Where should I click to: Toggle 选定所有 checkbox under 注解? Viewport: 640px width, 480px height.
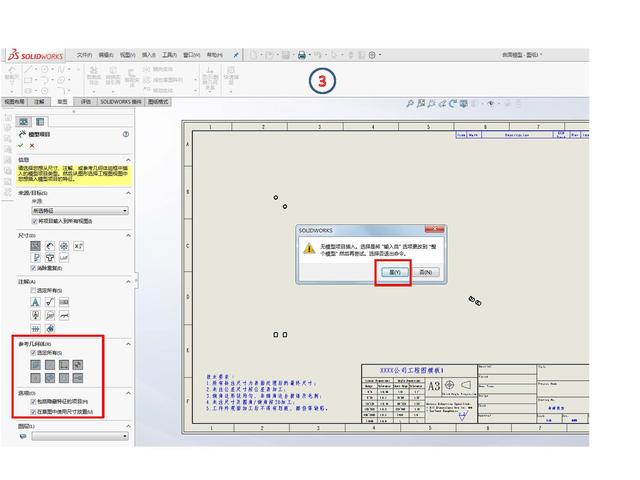pyautogui.click(x=34, y=290)
